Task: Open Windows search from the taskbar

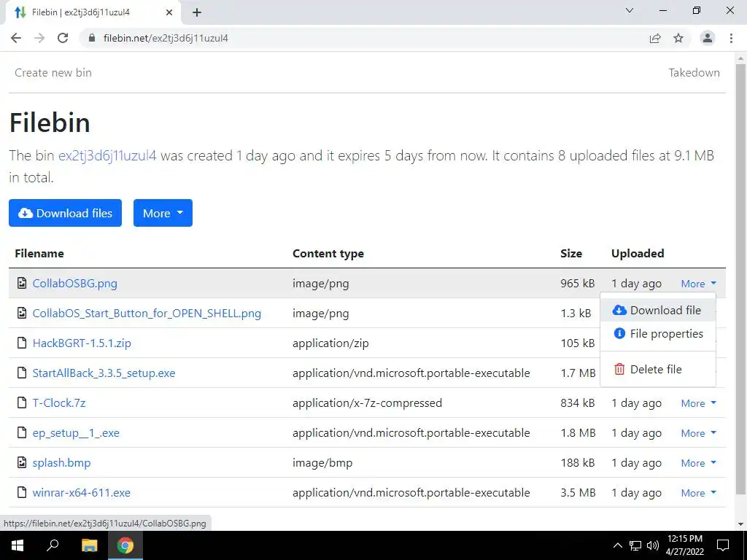Action: tap(53, 545)
